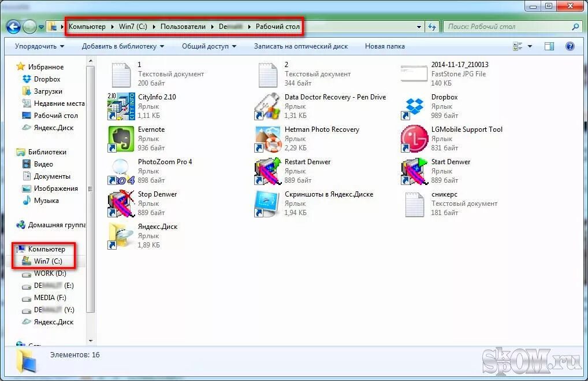Image resolution: width=588 pixels, height=381 pixels.
Task: Open address bar history dropdown arrow
Action: 419,27
